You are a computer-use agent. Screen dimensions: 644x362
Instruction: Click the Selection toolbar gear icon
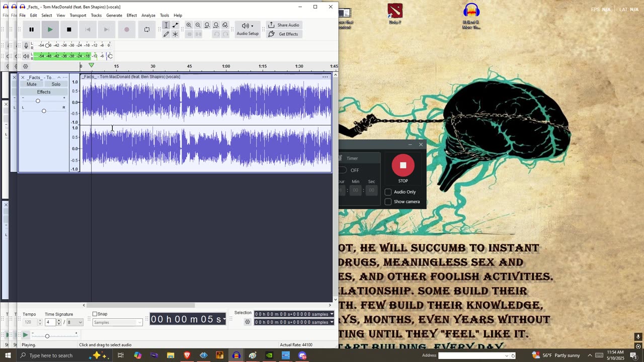coord(247,322)
